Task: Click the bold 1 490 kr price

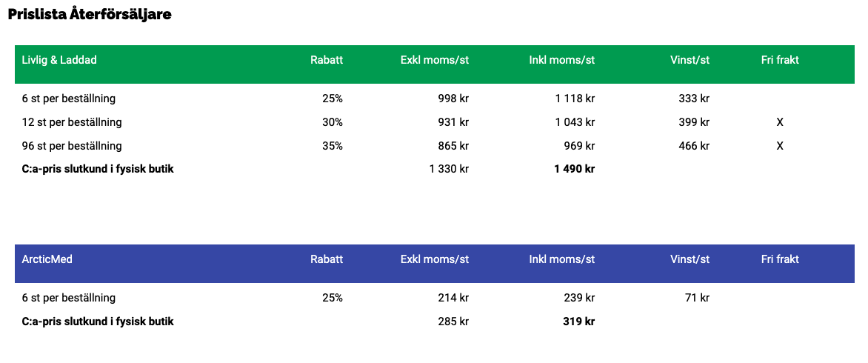Action: [575, 169]
